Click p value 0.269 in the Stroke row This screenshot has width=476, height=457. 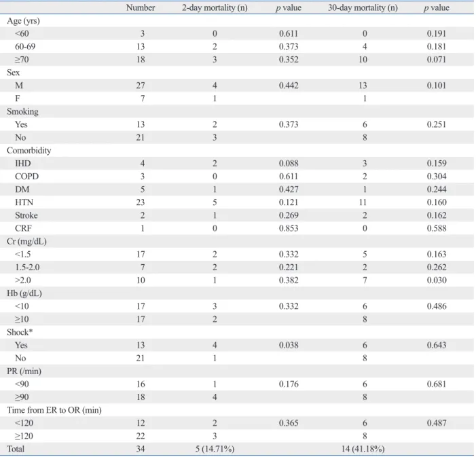[x=289, y=215]
